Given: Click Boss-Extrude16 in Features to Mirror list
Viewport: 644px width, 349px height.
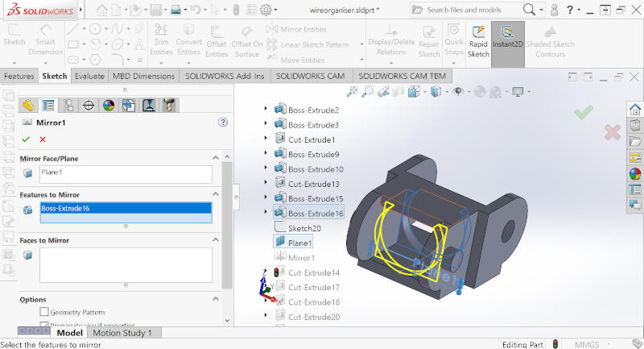Looking at the screenshot, I should click(x=126, y=208).
